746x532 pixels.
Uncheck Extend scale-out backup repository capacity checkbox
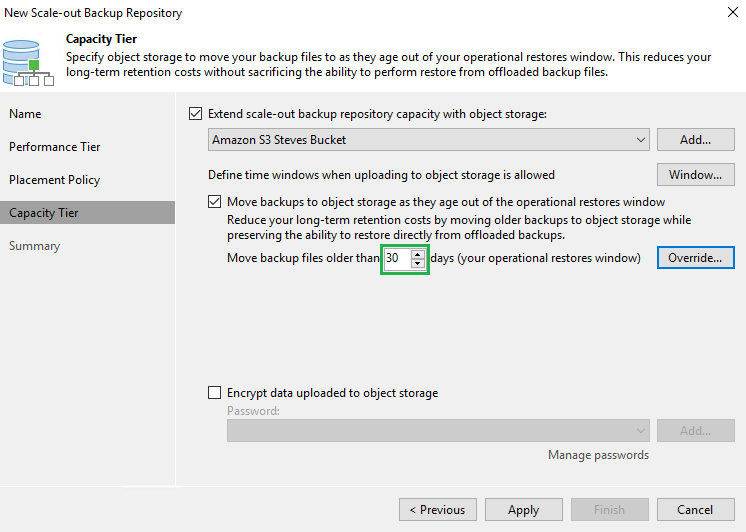(x=195, y=114)
